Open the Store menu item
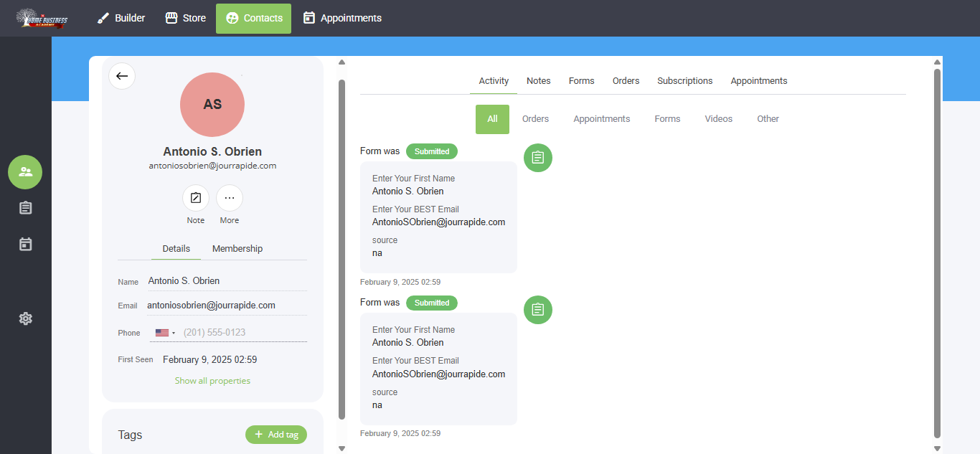Image resolution: width=980 pixels, height=454 pixels. point(186,18)
